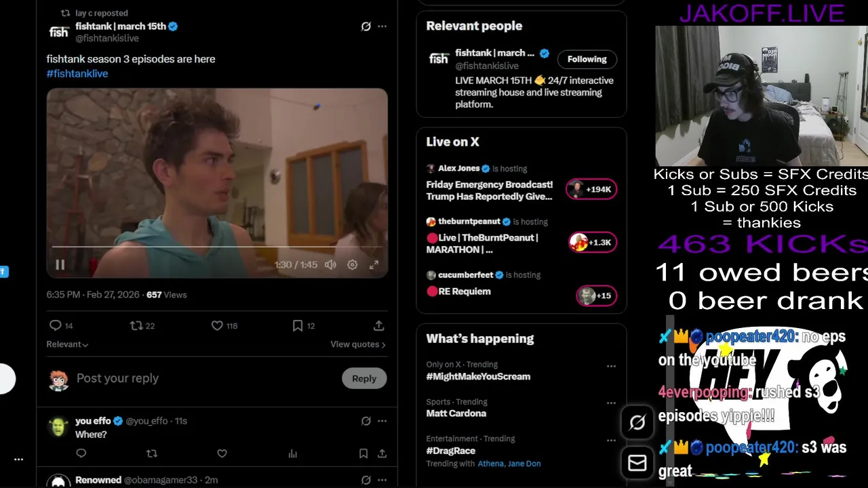Repost you effo comment
This screenshot has width=868, height=488.
[152, 453]
